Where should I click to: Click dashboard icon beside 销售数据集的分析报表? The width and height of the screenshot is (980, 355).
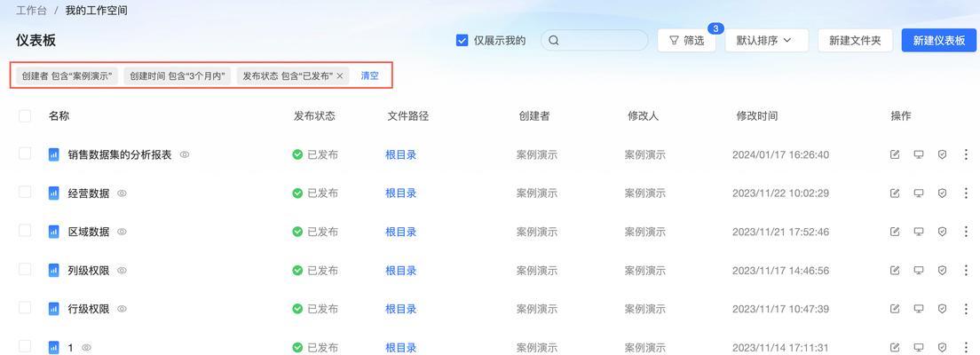tap(54, 154)
